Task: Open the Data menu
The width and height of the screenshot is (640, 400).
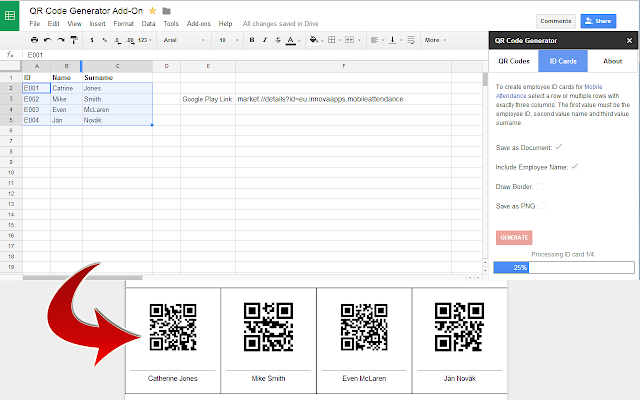Action: point(148,24)
